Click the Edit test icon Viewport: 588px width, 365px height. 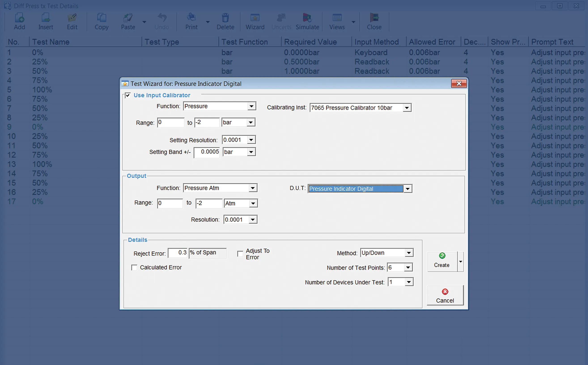pyautogui.click(x=72, y=18)
